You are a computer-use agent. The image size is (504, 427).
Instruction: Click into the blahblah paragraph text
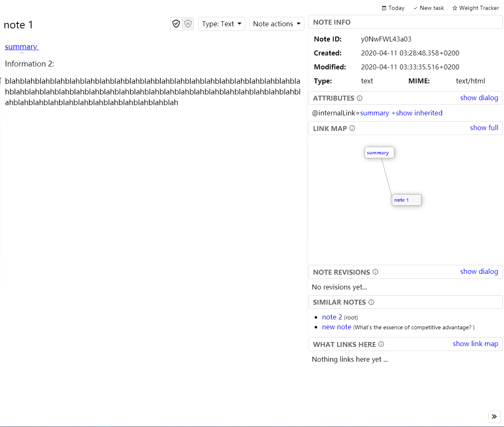(x=152, y=92)
